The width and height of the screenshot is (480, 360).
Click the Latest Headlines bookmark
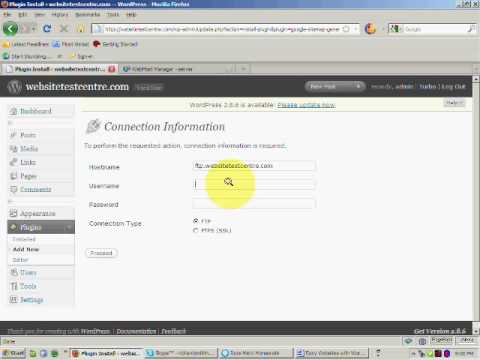(26, 44)
